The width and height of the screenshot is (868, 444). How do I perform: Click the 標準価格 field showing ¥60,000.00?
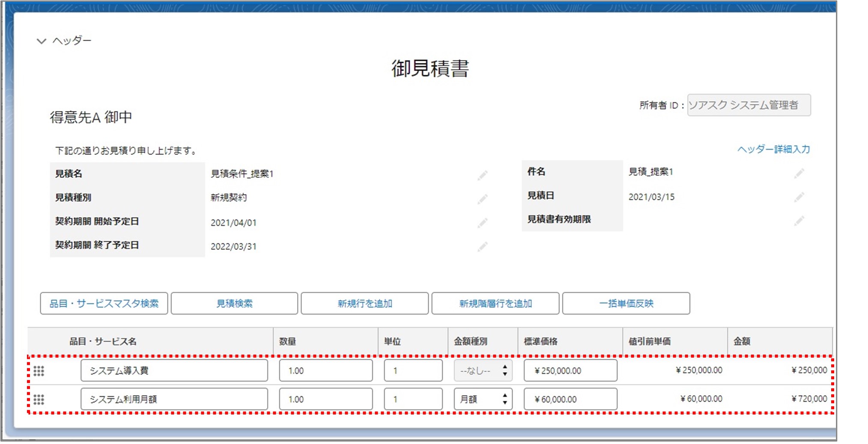[x=570, y=399]
